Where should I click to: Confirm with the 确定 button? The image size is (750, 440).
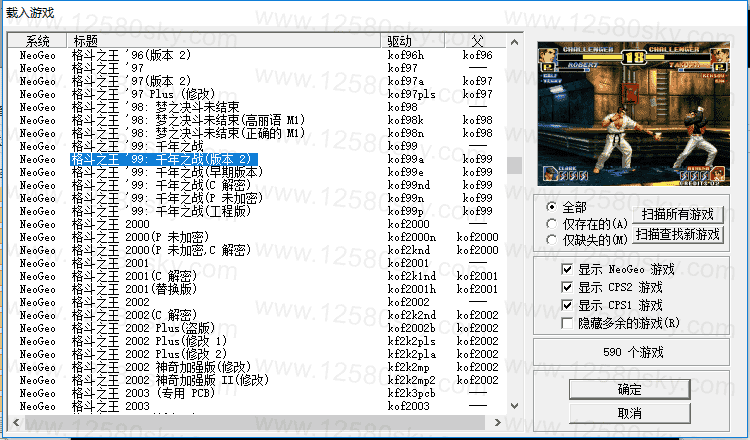coord(629,389)
